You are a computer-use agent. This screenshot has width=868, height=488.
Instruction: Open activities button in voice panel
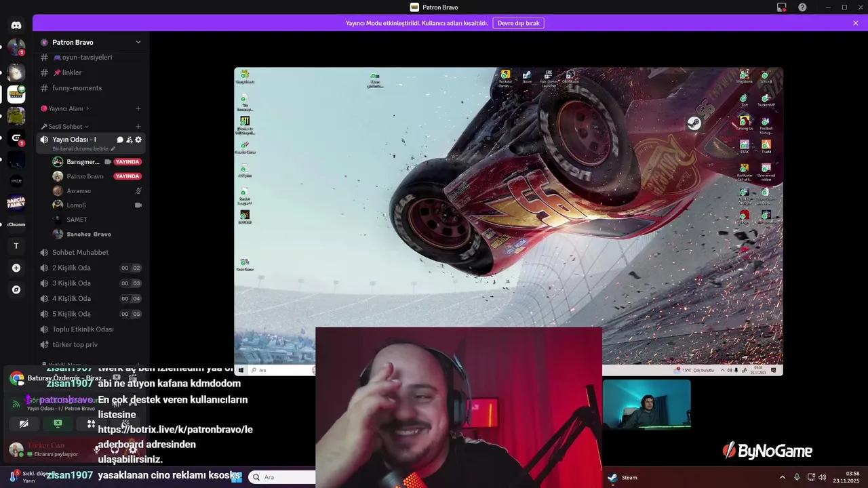(x=92, y=424)
